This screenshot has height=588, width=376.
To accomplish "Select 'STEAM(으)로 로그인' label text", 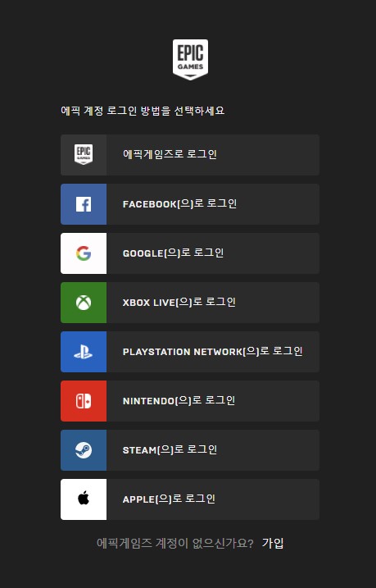I will click(170, 449).
